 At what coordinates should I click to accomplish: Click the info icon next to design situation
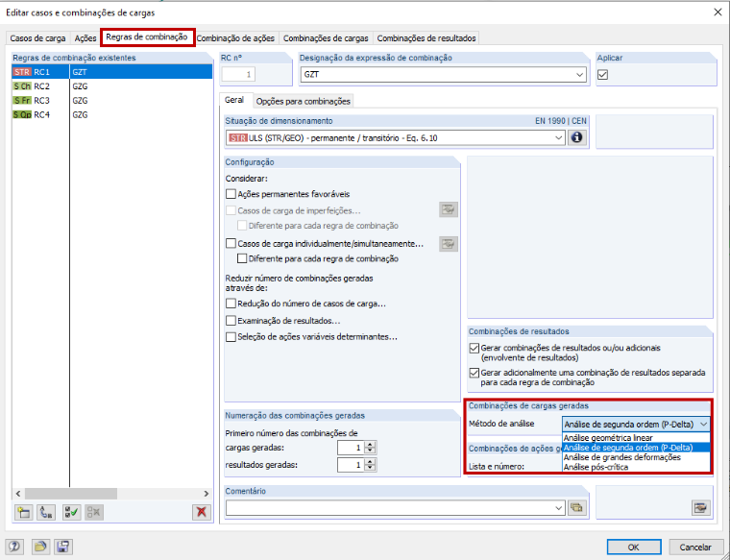[577, 137]
